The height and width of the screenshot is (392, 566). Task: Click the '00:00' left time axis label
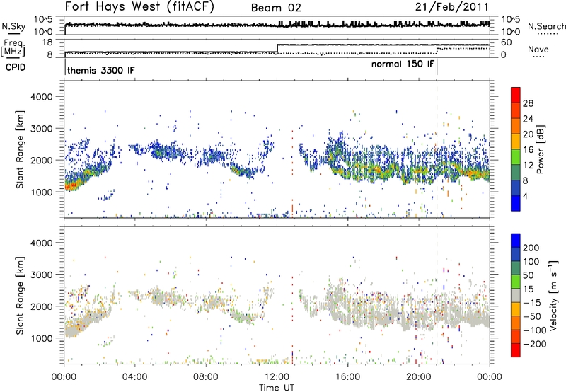pos(64,377)
